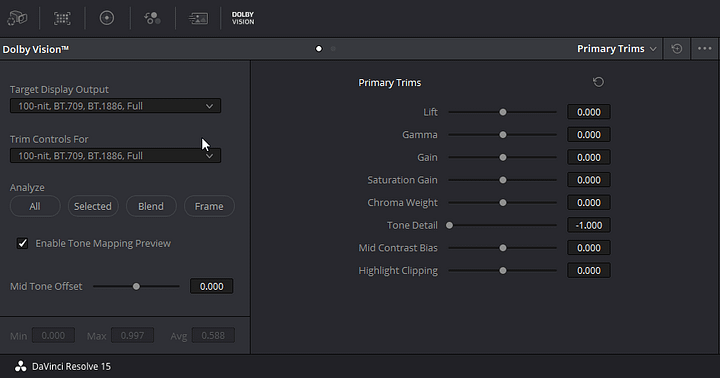The height and width of the screenshot is (378, 720).
Task: Open the Sizing image icon
Action: (198, 18)
